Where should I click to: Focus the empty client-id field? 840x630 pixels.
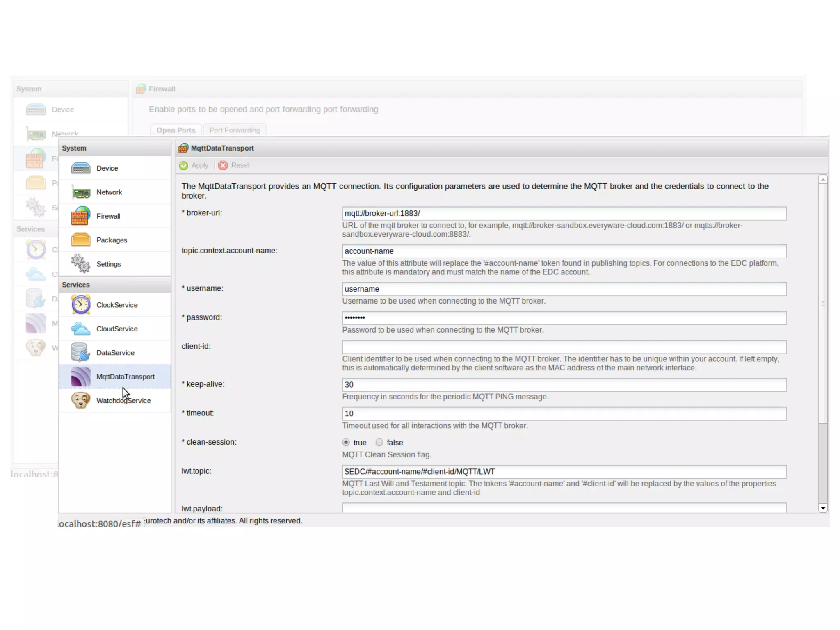pyautogui.click(x=564, y=347)
